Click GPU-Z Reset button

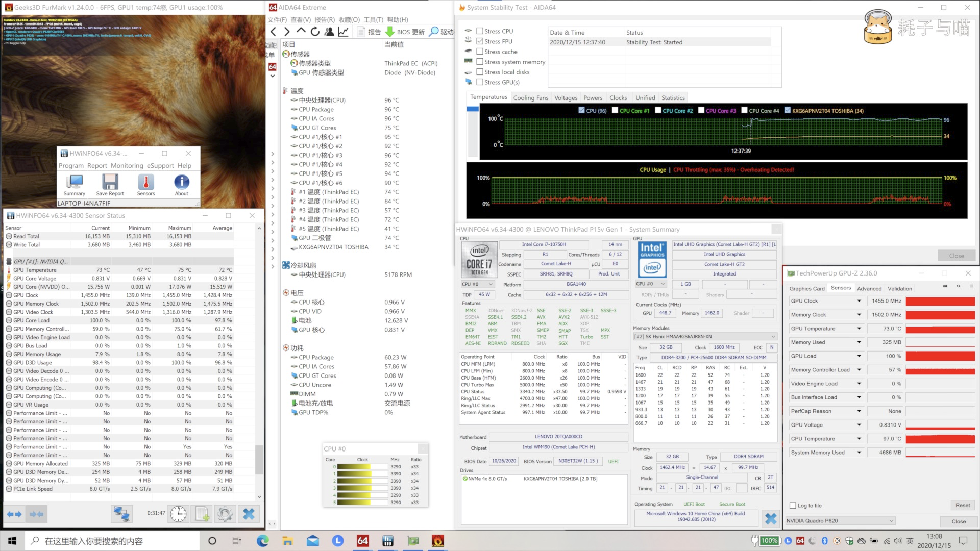click(962, 506)
